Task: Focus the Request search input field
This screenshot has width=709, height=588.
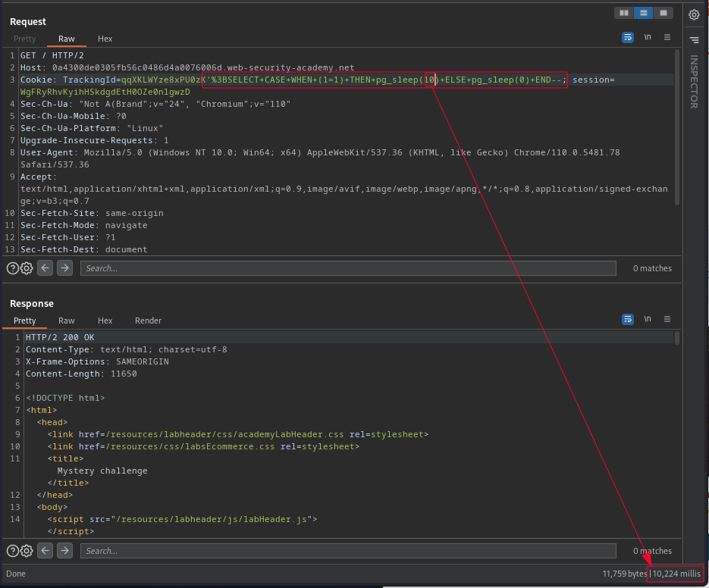Action: (x=348, y=268)
